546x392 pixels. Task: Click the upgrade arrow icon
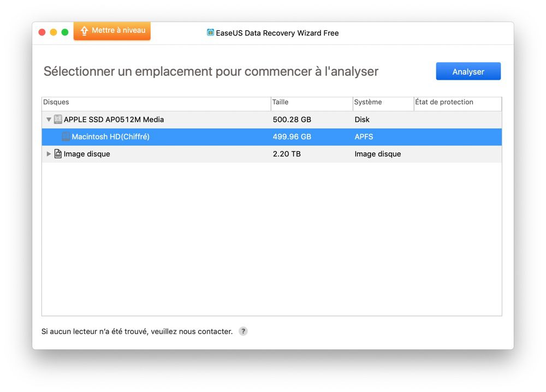(x=84, y=31)
